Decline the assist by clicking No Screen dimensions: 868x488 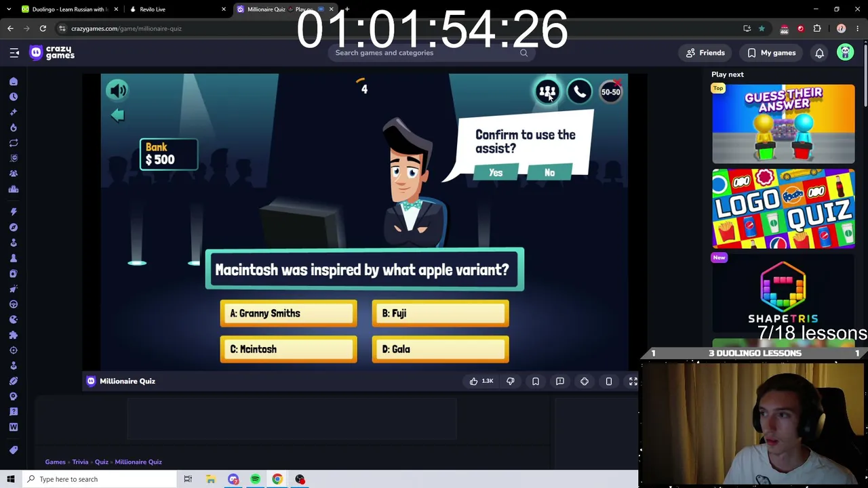(x=549, y=173)
